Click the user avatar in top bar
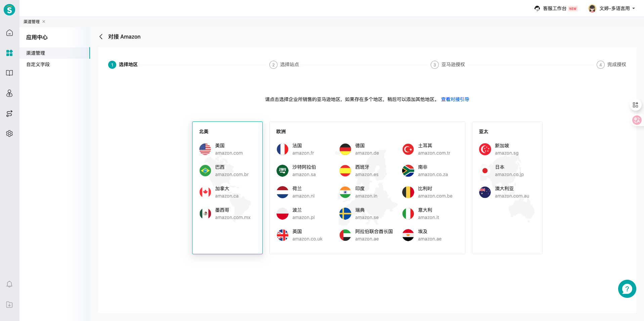This screenshot has width=644, height=321. coord(592,8)
